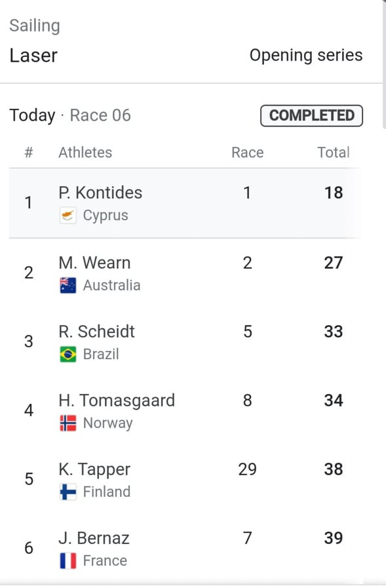Click the Race column header
The image size is (386, 588).
point(247,153)
